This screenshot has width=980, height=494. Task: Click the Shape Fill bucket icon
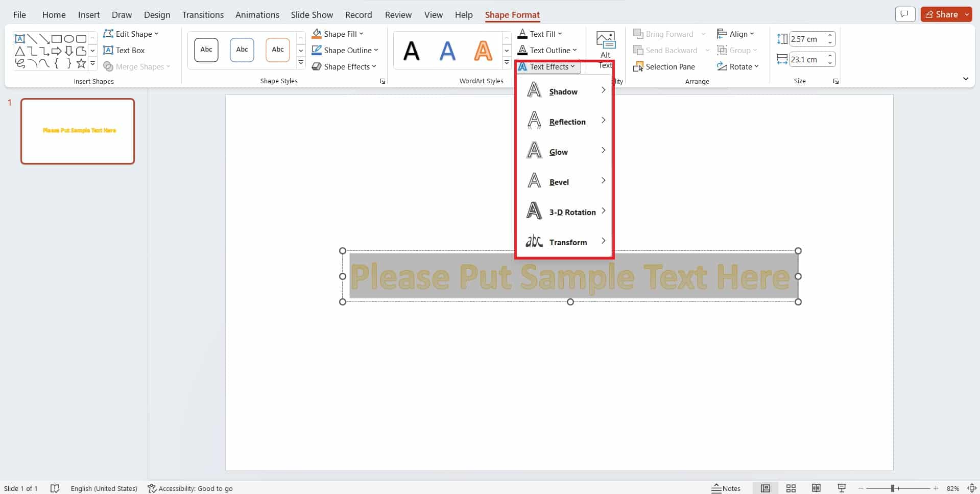(x=317, y=33)
